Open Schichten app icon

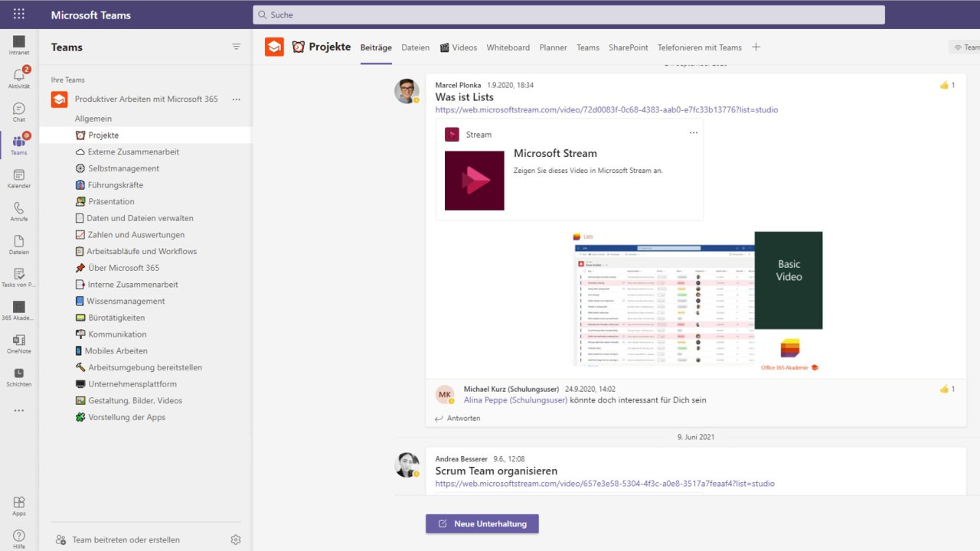pyautogui.click(x=19, y=377)
